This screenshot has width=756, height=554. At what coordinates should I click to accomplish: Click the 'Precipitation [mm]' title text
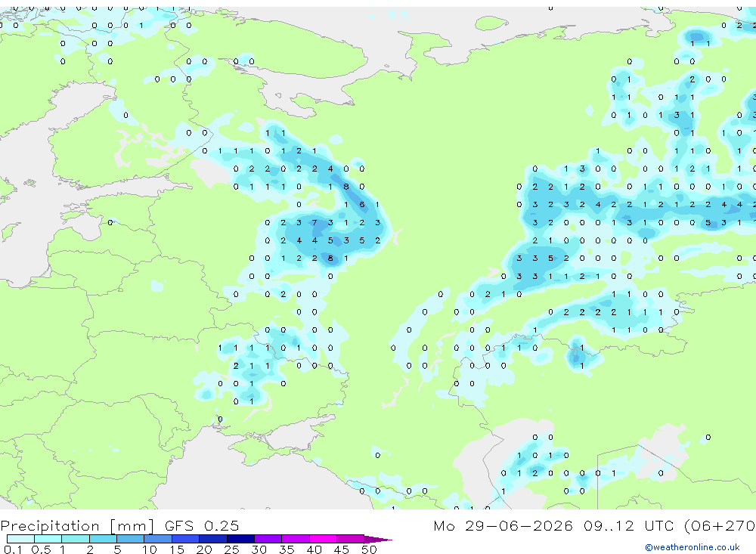coord(77,526)
